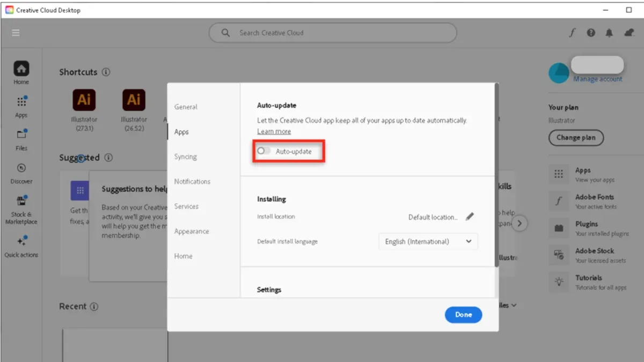Open Default install language dropdown

coord(428,241)
